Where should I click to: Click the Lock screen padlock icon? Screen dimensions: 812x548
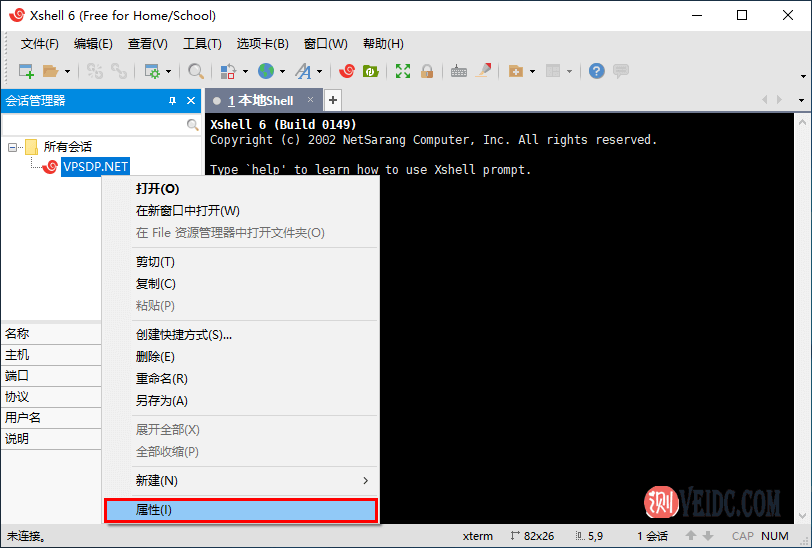tap(427, 71)
